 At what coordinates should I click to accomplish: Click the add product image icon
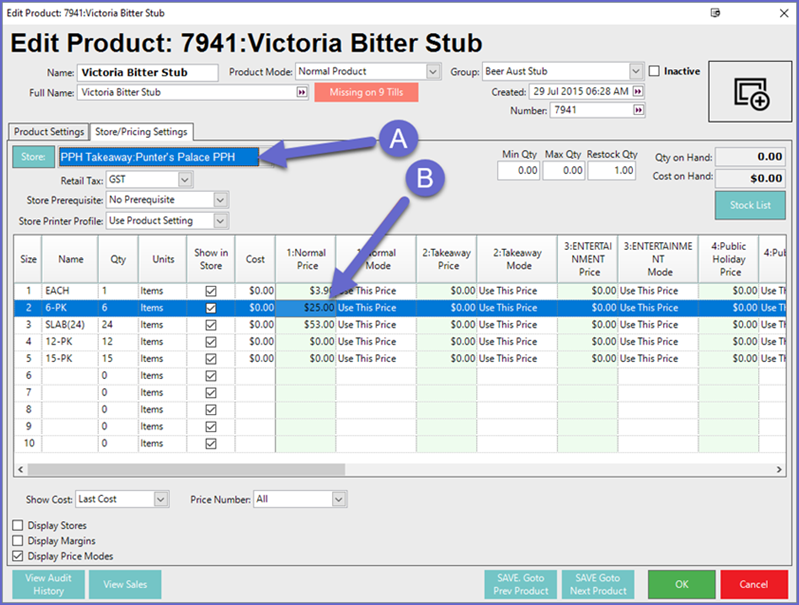(x=751, y=92)
